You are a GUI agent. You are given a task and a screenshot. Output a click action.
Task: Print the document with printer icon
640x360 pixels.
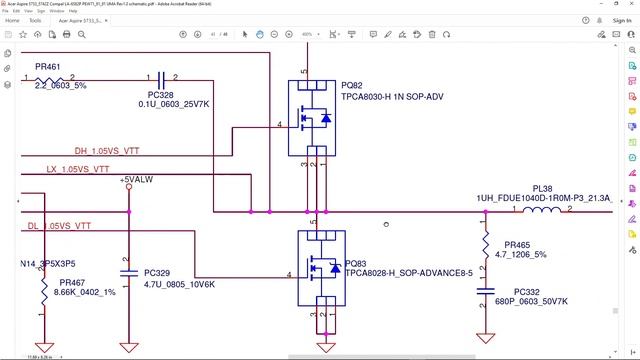coord(67,35)
